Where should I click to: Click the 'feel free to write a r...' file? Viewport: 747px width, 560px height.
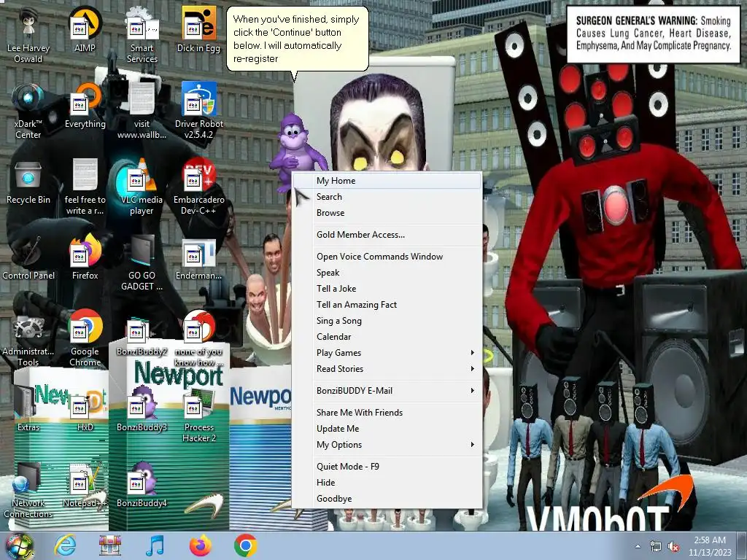pyautogui.click(x=85, y=187)
